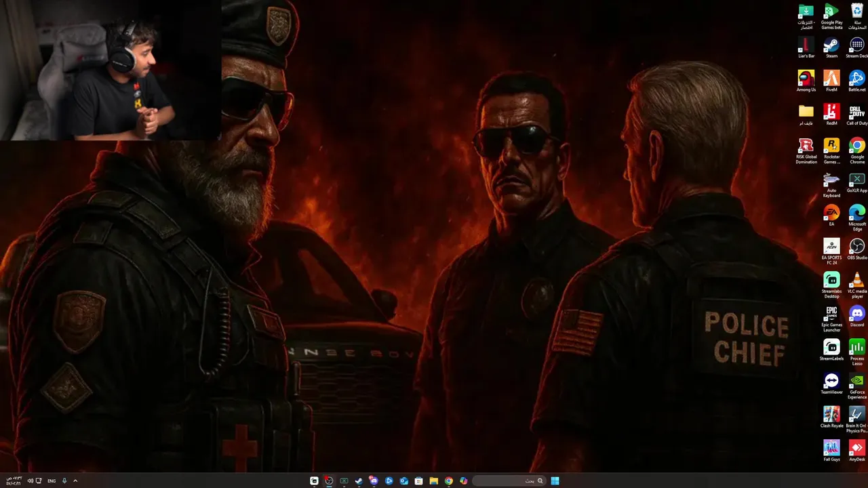Open the GeForce Experience shortcut
The height and width of the screenshot is (488, 868).
857,386
